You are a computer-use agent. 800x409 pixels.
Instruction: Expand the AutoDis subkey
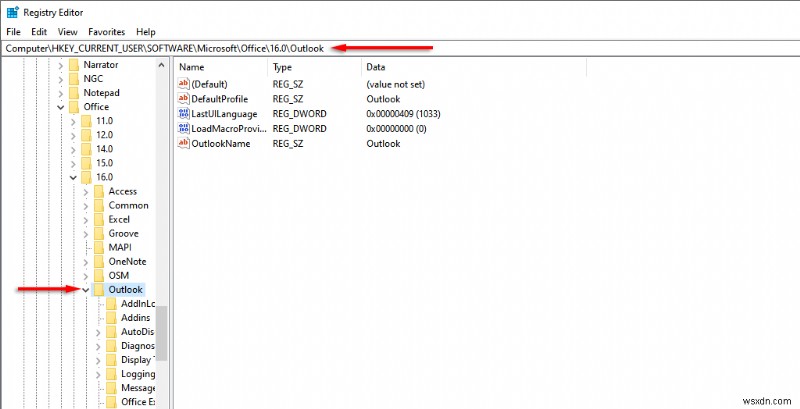click(98, 332)
